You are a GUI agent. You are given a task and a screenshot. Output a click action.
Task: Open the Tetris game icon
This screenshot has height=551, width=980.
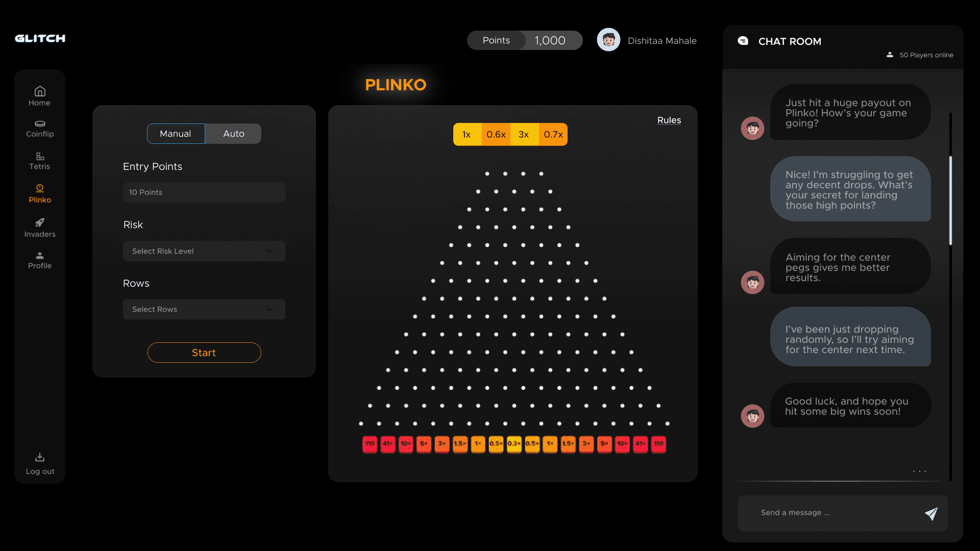(40, 157)
